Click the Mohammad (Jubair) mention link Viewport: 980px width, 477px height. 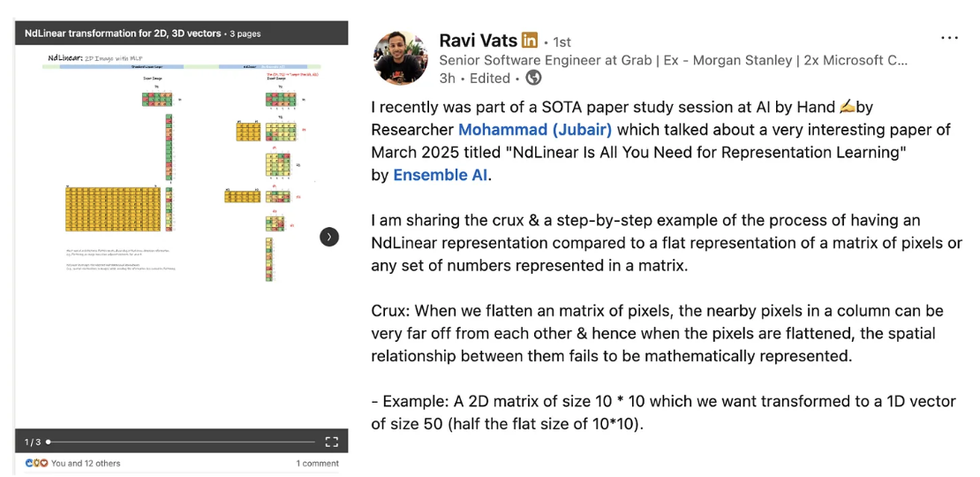[535, 130]
